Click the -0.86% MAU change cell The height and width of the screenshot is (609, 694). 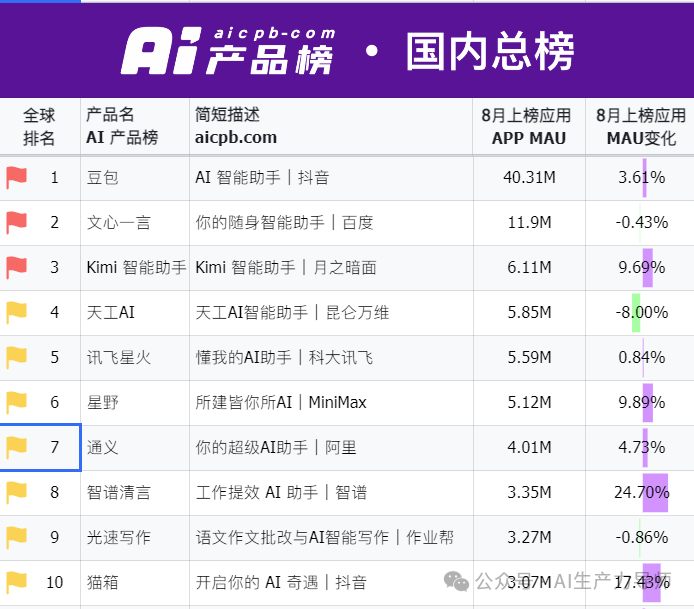(640, 537)
